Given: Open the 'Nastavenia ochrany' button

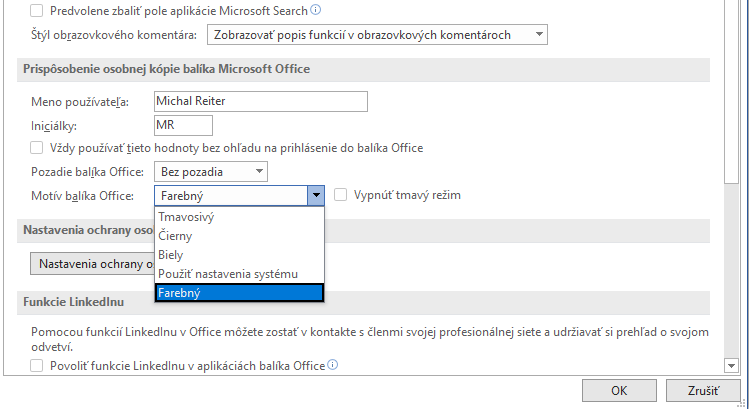Looking at the screenshot, I should (x=92, y=264).
